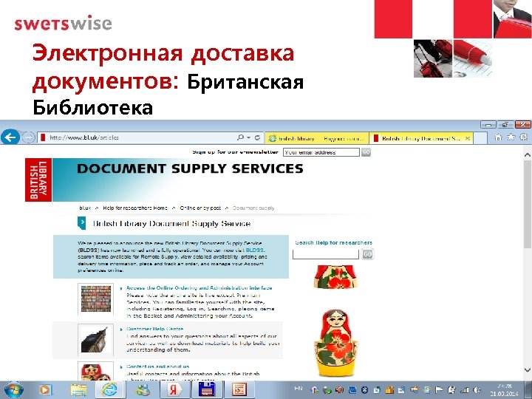Screen dimensions: 532x399
Task: Click the bl.uk address bar URL
Action: point(83,137)
